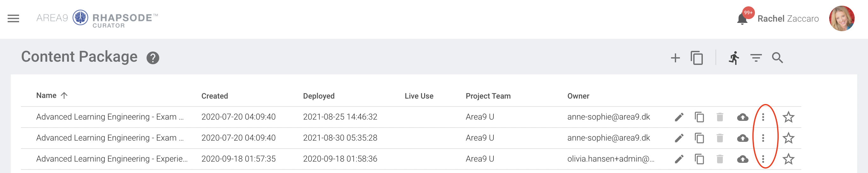Click the running person icon in toolbar
The image size is (868, 173).
[x=734, y=58]
